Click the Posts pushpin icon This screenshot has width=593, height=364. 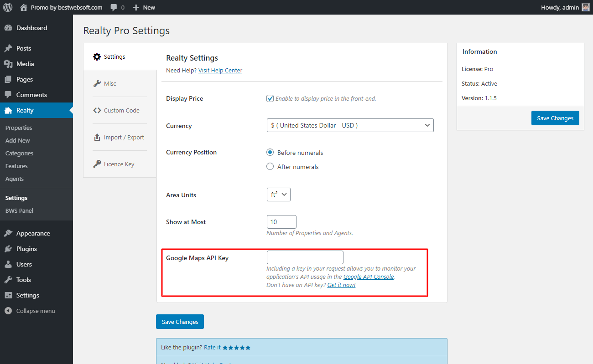[8, 48]
